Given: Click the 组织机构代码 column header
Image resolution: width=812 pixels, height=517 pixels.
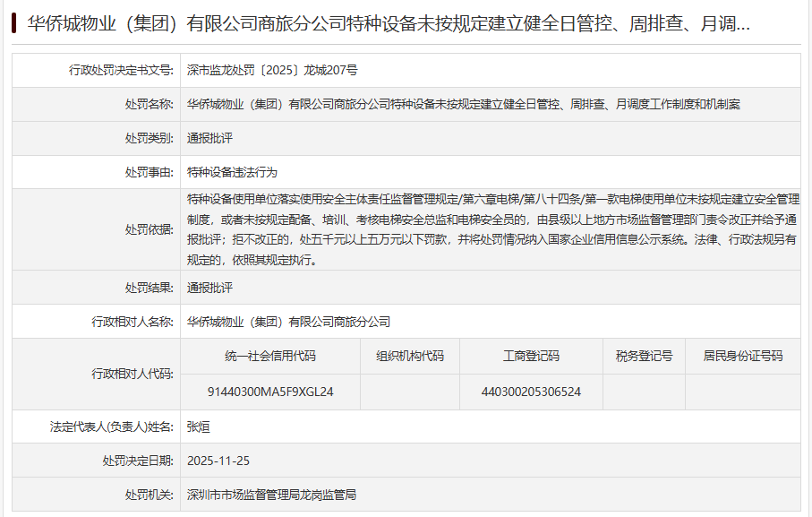Looking at the screenshot, I should (x=409, y=356).
